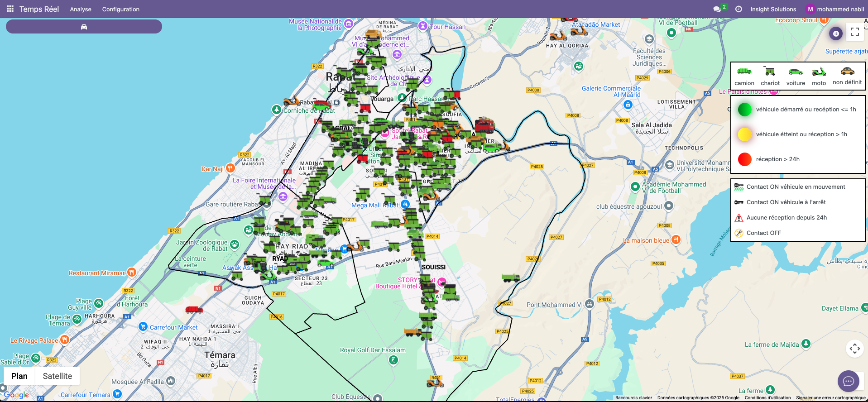Click the chariot legend icon
Viewport: 868px width, 402px height.
(x=770, y=72)
